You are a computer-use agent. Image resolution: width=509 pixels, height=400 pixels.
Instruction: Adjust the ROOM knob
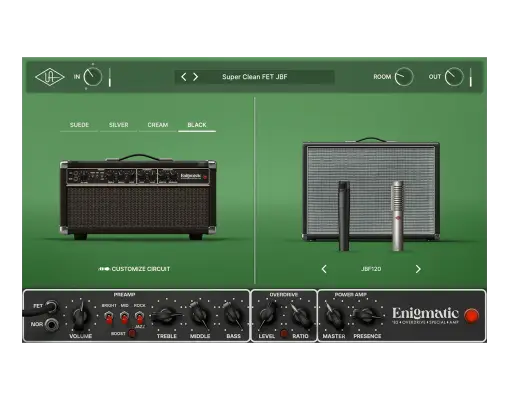coord(404,77)
